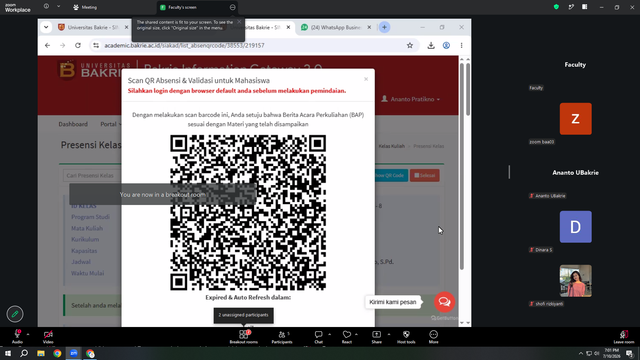
Task: Open the More options menu
Action: tap(433, 337)
